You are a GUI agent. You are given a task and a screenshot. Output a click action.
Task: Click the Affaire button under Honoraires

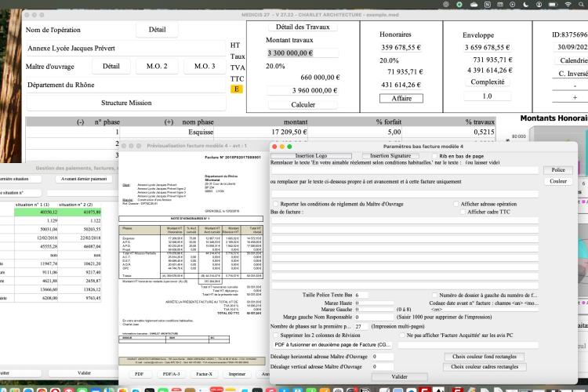pos(401,98)
